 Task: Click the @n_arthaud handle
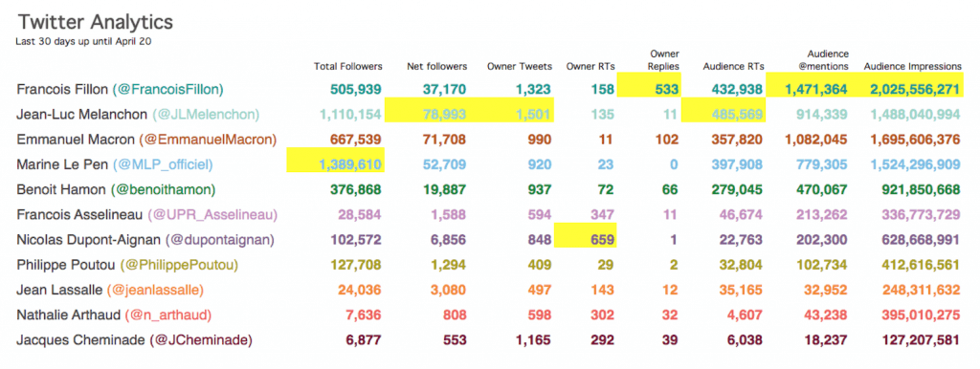[168, 315]
